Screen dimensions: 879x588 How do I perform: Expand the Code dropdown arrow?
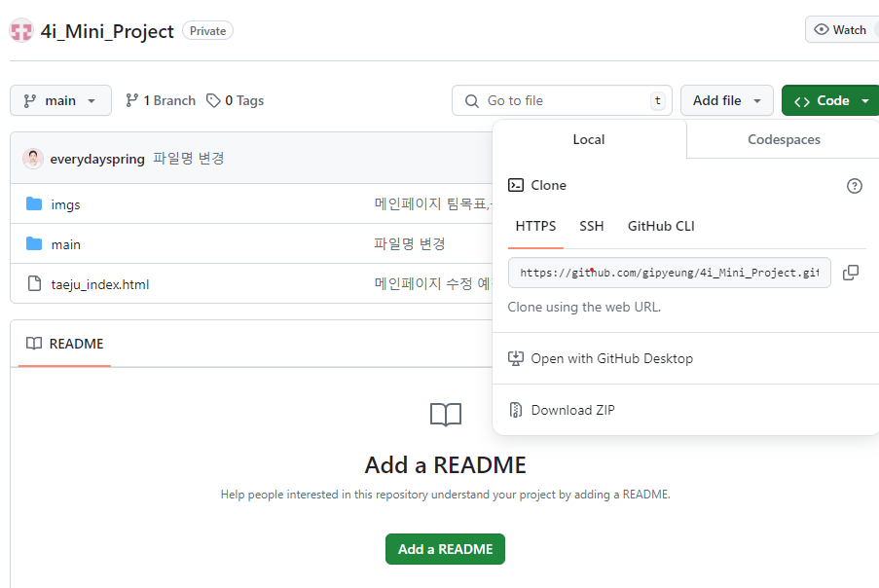862,99
